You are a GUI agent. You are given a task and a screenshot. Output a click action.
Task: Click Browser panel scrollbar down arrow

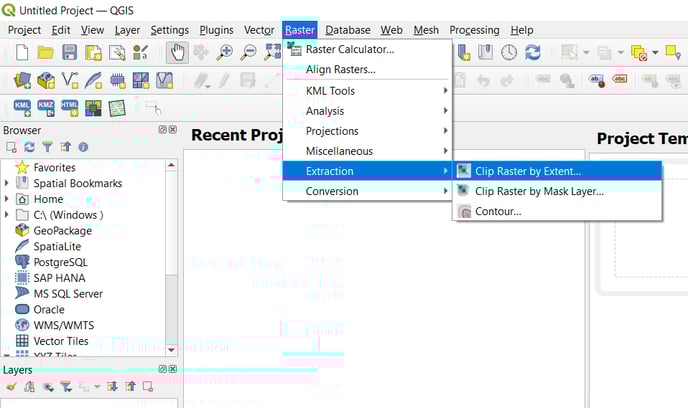(x=172, y=350)
